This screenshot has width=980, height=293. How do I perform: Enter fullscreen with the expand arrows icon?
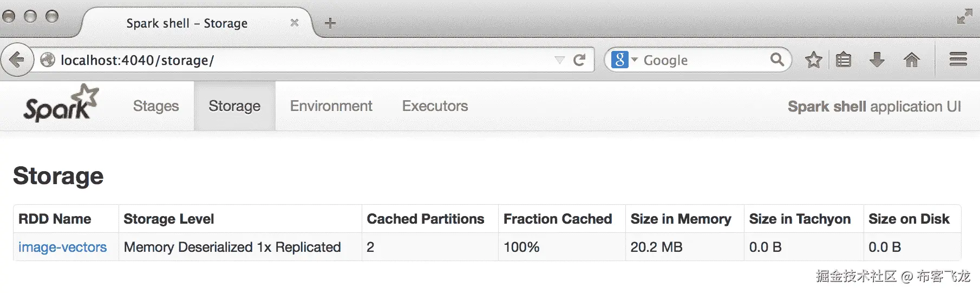(964, 17)
